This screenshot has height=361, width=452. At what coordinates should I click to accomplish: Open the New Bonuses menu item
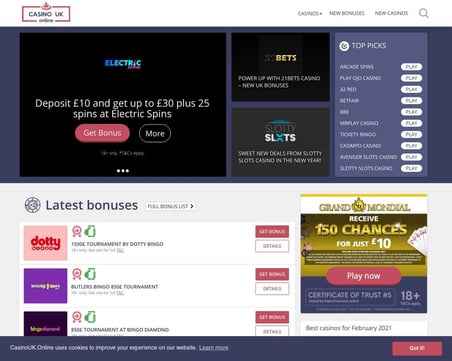pos(347,13)
